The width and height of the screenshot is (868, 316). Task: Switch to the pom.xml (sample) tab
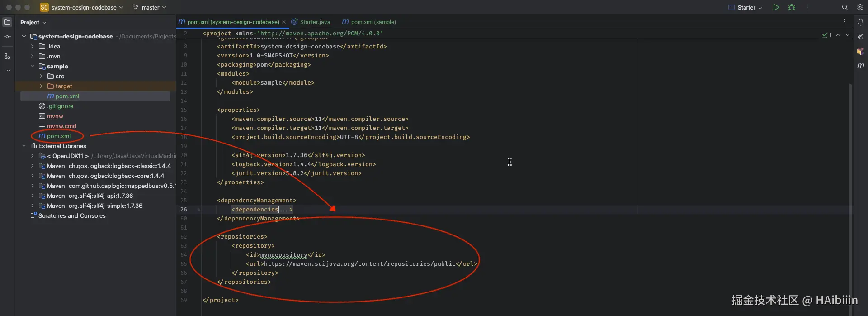[x=373, y=22]
